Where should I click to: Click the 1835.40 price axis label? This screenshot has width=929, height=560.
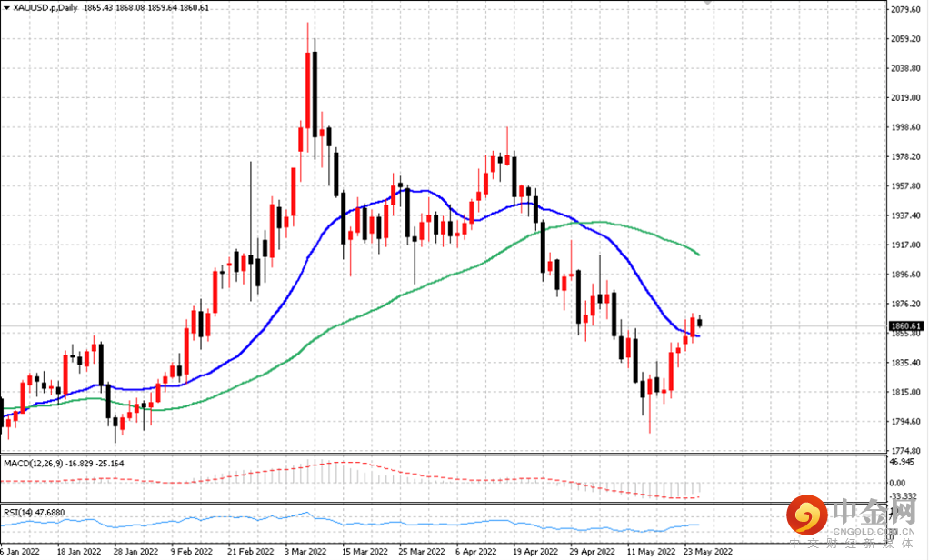pyautogui.click(x=906, y=363)
